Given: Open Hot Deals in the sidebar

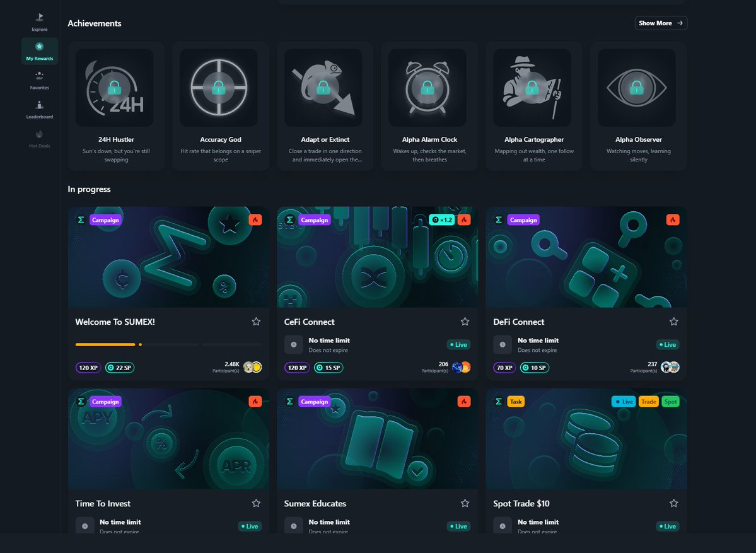Looking at the screenshot, I should [x=40, y=138].
